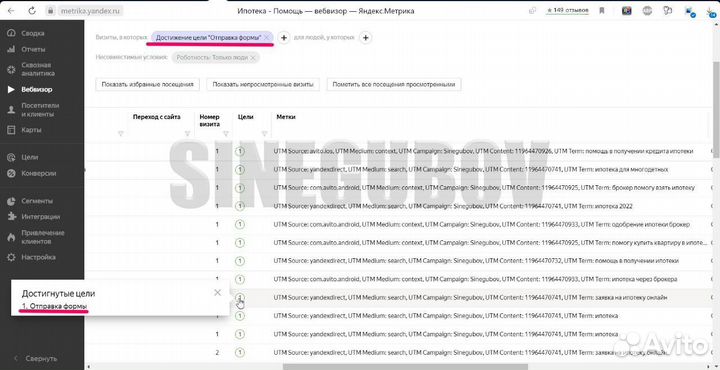Open the 149 отзывов reviews link

(567, 11)
